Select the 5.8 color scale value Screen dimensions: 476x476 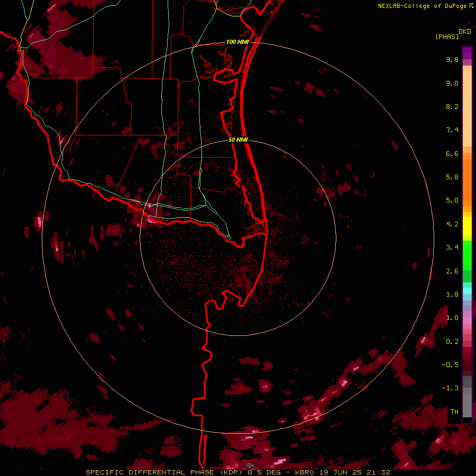pos(452,177)
